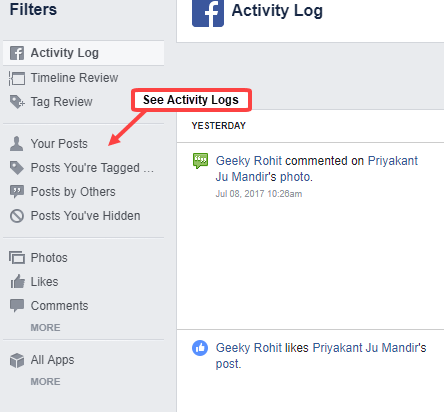The width and height of the screenshot is (444, 412).
Task: Click the Facebook logo beside Activity Log header
Action: [x=208, y=12]
